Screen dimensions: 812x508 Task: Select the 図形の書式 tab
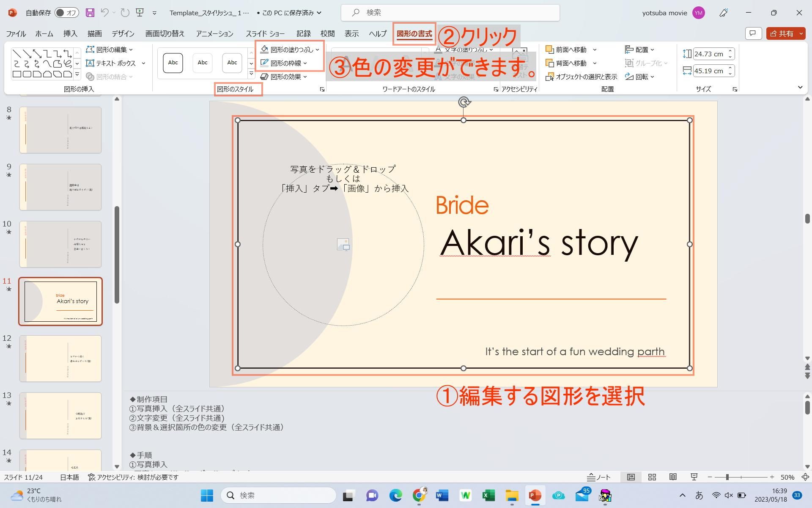[414, 34]
